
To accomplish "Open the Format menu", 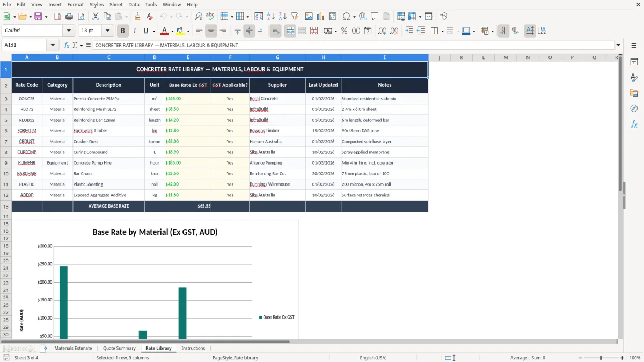I will (75, 4).
